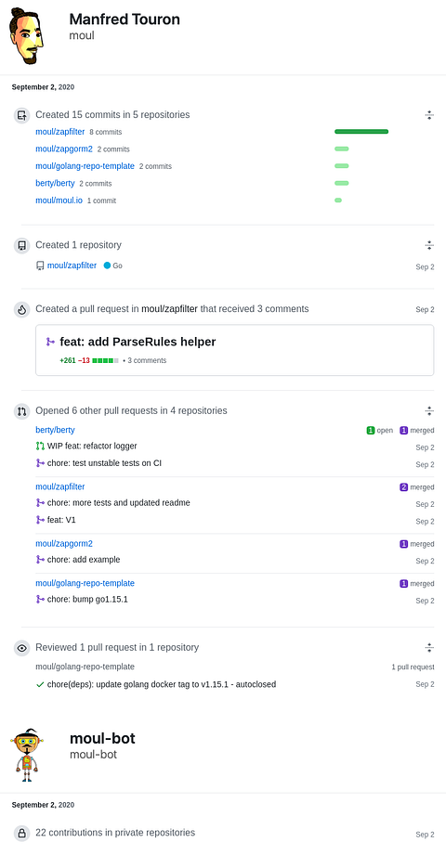Click the merged icon beside feat: add ParseRules helper

coord(50,343)
